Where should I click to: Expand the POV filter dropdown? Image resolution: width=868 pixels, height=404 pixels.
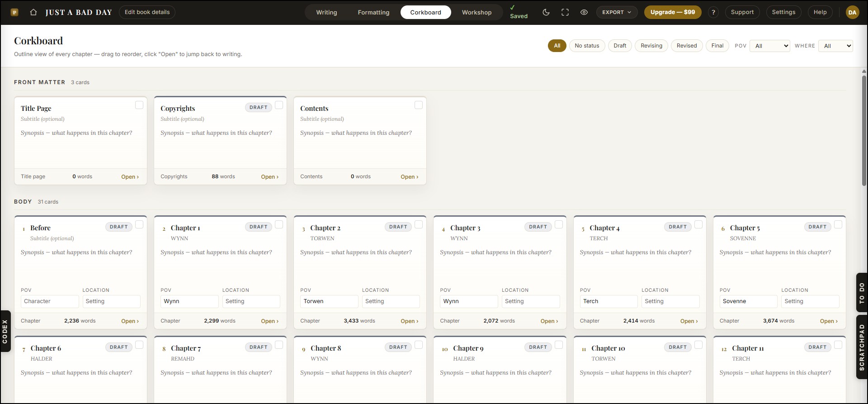tap(770, 46)
